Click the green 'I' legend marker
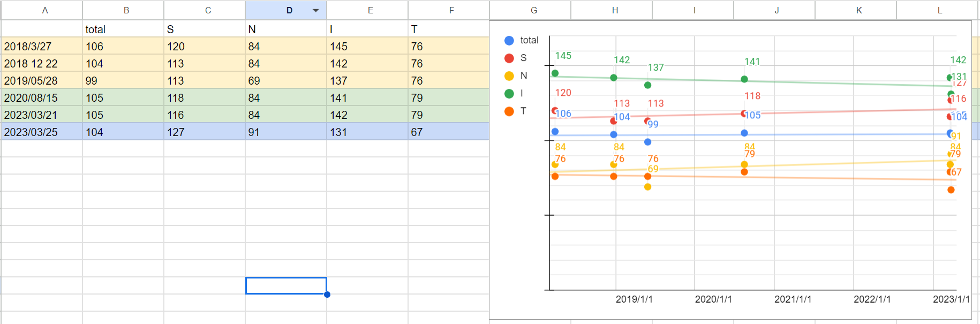The image size is (980, 324). [509, 94]
